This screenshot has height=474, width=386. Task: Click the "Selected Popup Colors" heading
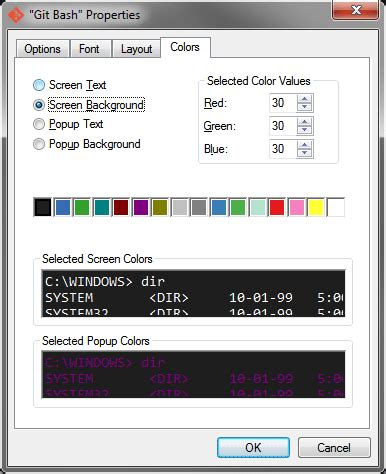96,341
